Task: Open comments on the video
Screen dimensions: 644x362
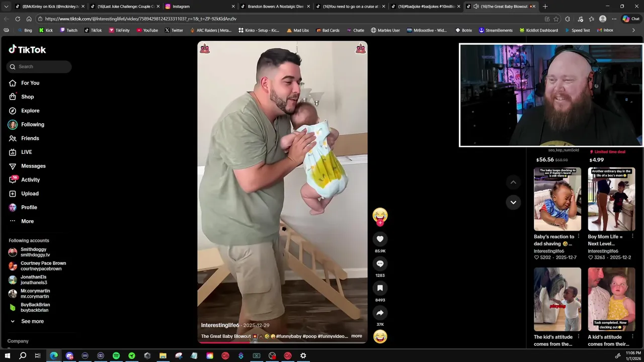Action: [380, 263]
